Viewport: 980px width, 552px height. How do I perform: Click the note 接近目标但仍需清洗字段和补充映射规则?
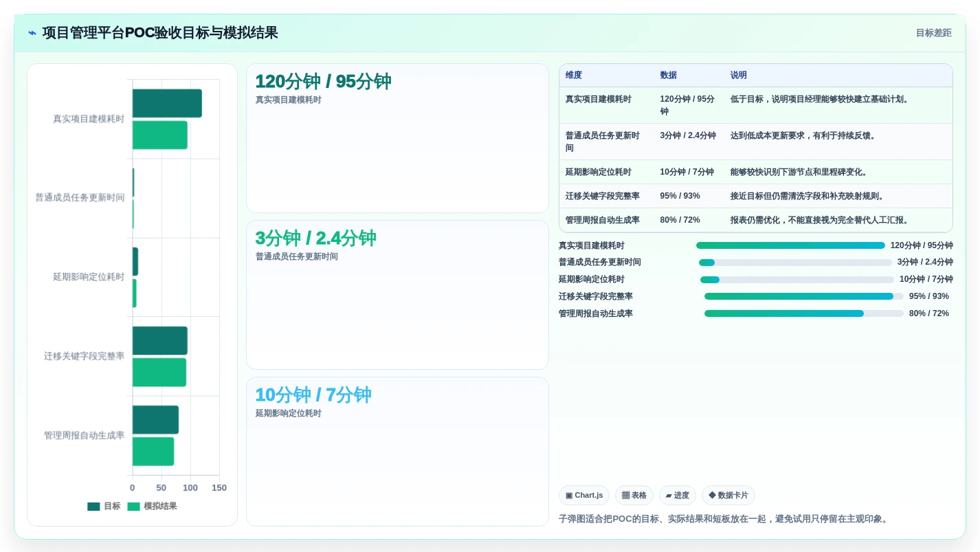point(810,196)
